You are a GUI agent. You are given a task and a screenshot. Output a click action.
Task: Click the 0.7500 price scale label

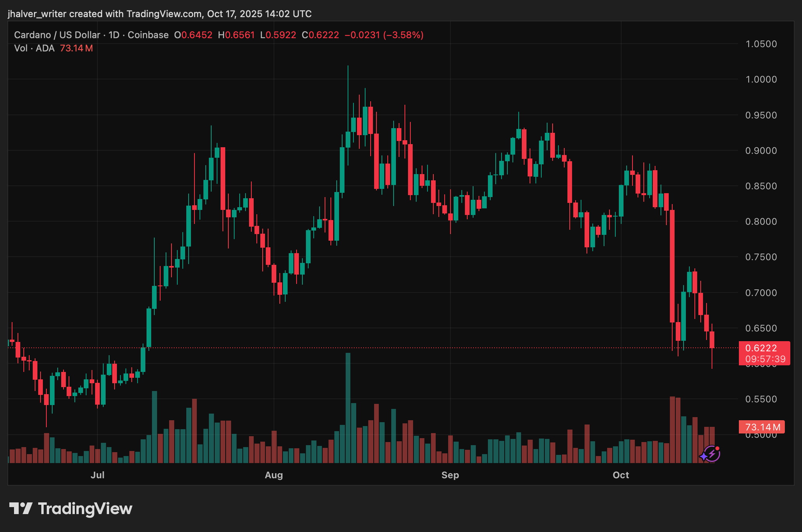tap(761, 257)
